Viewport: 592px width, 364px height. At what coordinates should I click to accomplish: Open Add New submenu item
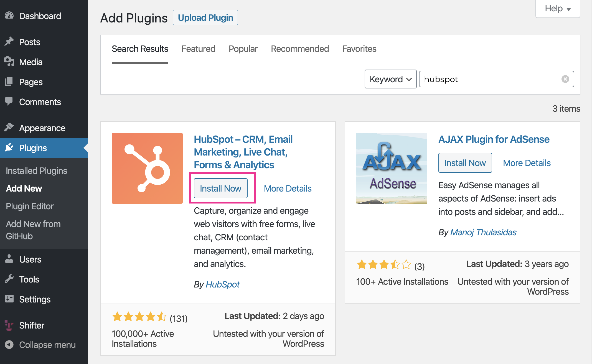[x=24, y=189]
